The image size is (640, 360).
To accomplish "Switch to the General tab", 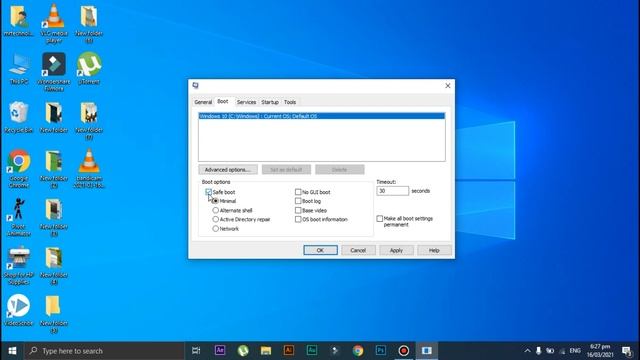I will coord(203,102).
